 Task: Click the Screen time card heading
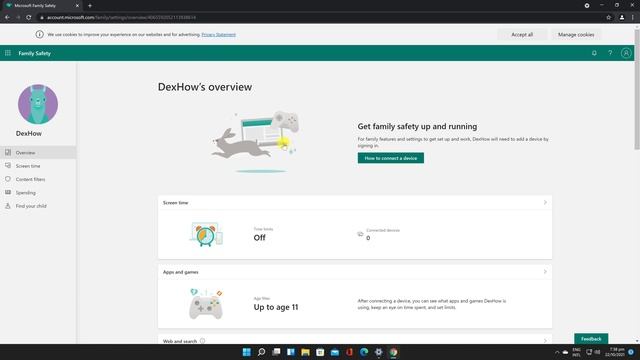tap(176, 202)
